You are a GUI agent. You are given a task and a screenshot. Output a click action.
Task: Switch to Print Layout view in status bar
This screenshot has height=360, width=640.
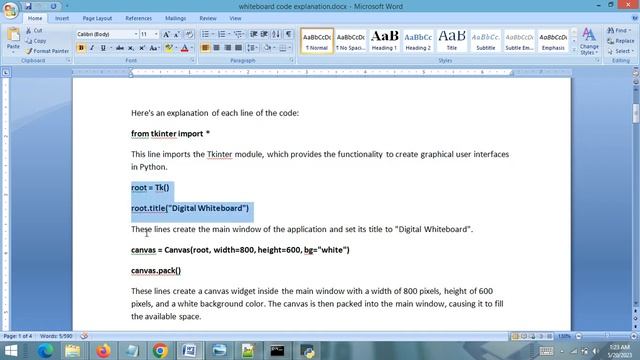pyautogui.click(x=515, y=336)
